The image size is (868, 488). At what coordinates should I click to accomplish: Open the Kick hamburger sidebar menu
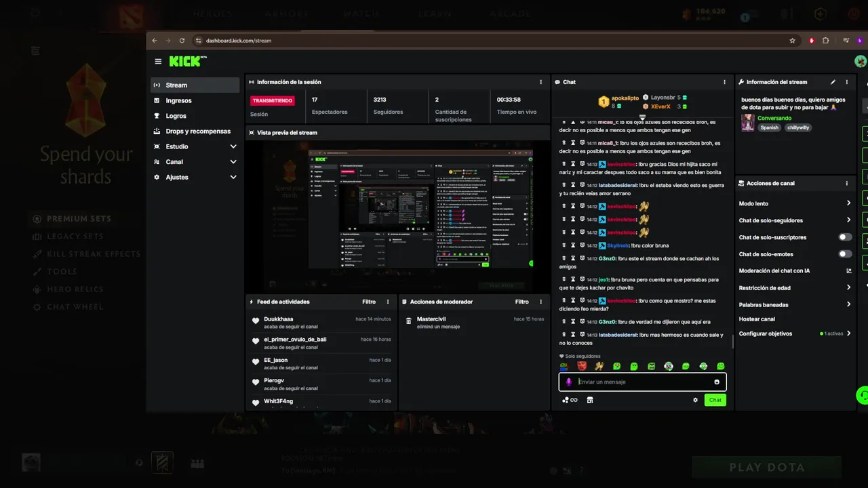[x=158, y=61]
